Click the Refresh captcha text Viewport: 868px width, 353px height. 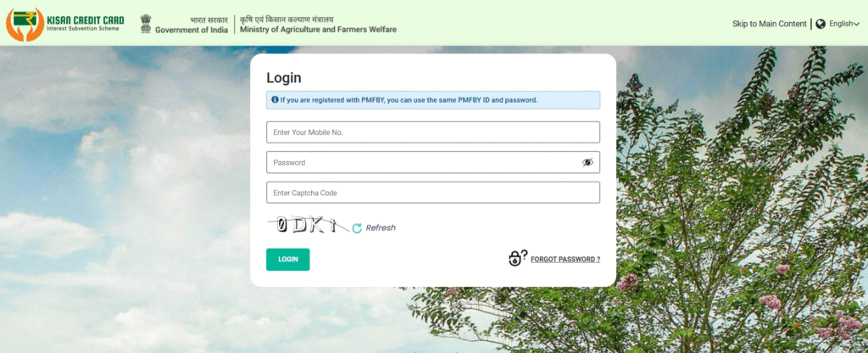tap(381, 227)
